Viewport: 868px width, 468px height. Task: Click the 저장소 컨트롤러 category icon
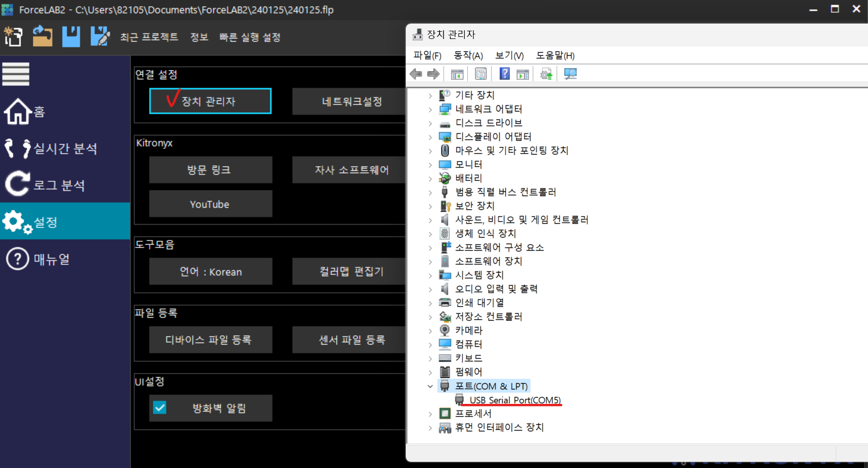click(445, 316)
